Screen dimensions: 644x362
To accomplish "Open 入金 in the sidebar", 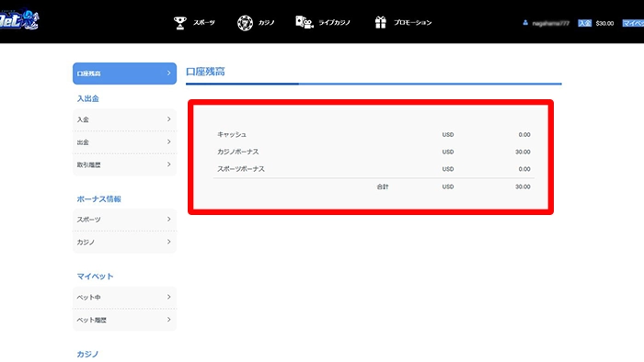I will pos(124,119).
